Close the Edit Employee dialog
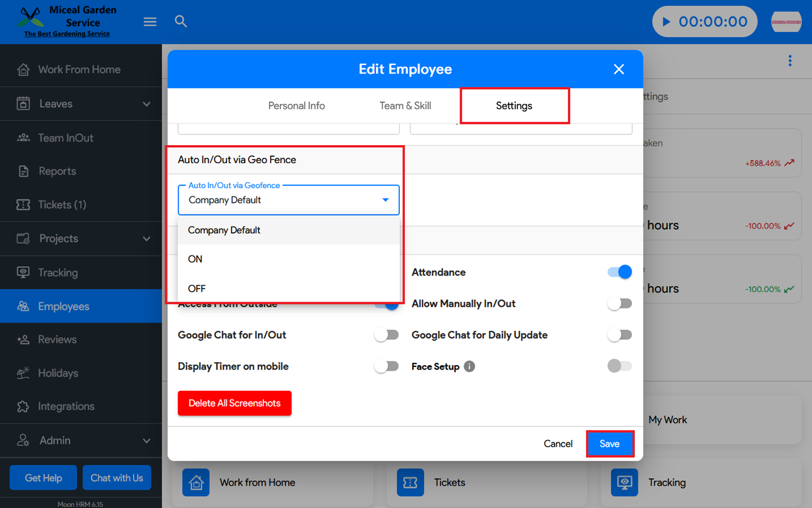This screenshot has width=812, height=508. click(x=619, y=69)
